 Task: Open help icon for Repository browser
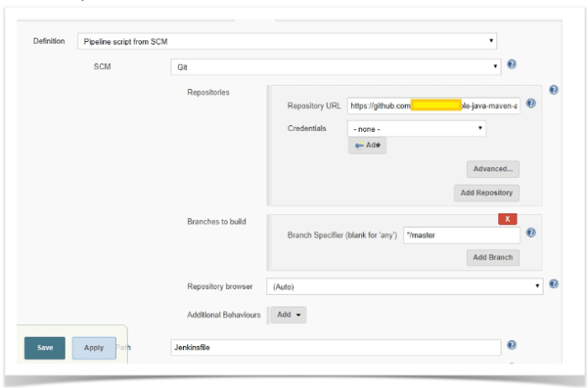pyautogui.click(x=554, y=285)
